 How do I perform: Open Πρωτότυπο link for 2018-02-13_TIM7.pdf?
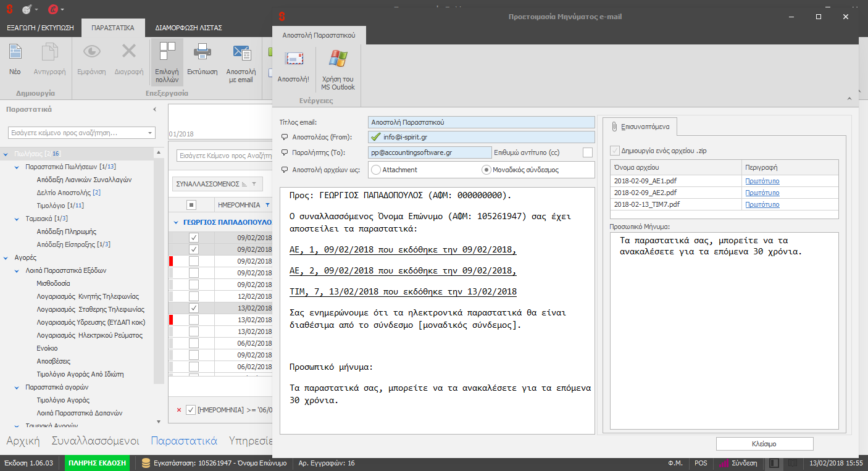762,204
